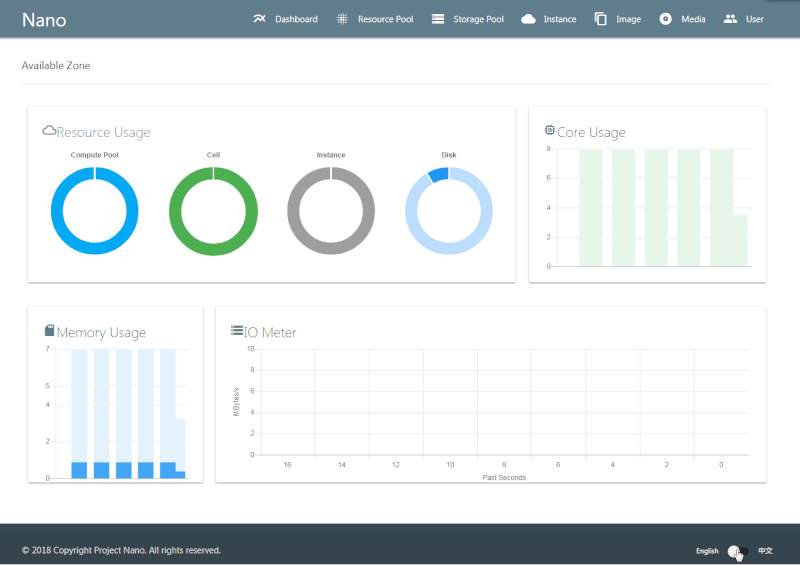Click the Nano logo title
The image size is (800, 565).
[x=44, y=19]
